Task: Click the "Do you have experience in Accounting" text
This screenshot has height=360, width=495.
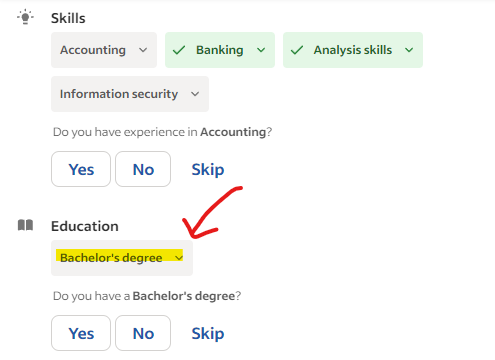Action: coord(162,132)
